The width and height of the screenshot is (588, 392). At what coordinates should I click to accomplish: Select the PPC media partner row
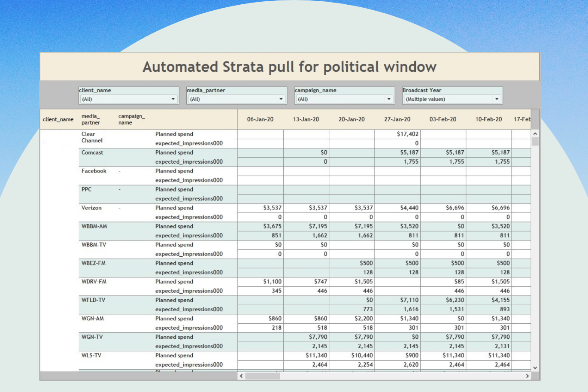[x=86, y=189]
